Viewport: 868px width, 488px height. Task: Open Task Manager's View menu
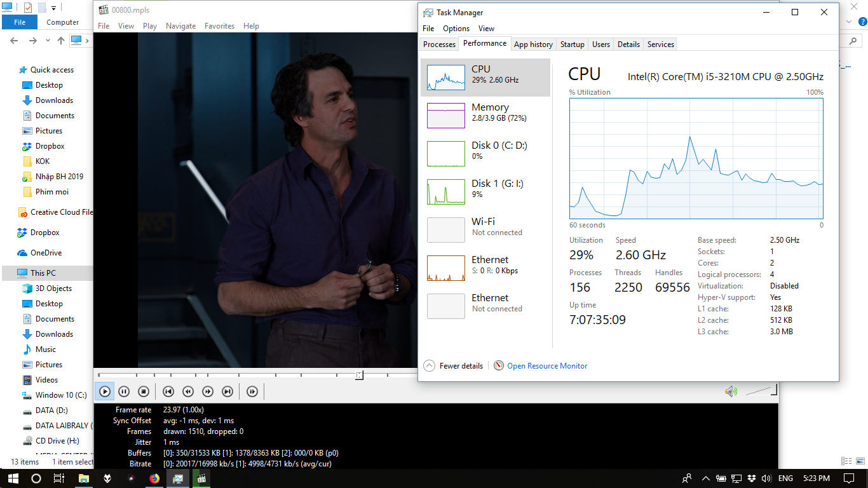point(486,29)
